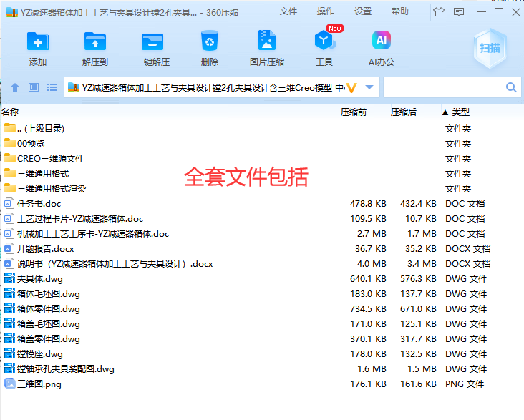Select the .. (上级目录) folder
This screenshot has height=420, width=524.
tap(34, 129)
